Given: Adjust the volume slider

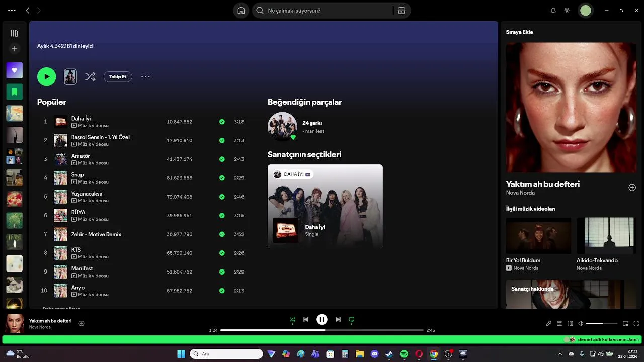Looking at the screenshot, I should tap(602, 323).
